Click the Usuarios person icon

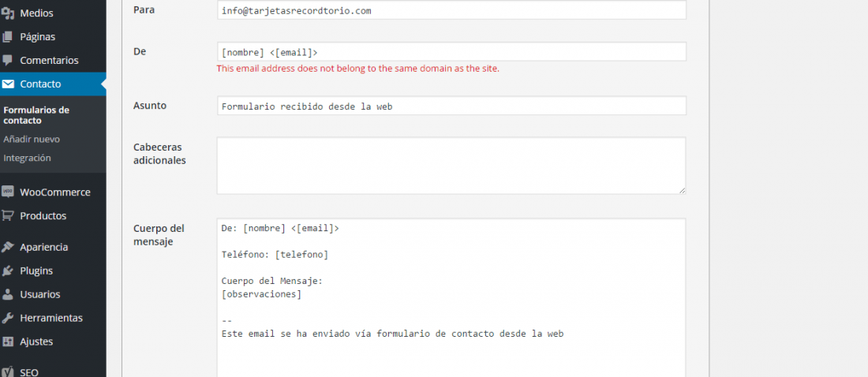(x=8, y=294)
